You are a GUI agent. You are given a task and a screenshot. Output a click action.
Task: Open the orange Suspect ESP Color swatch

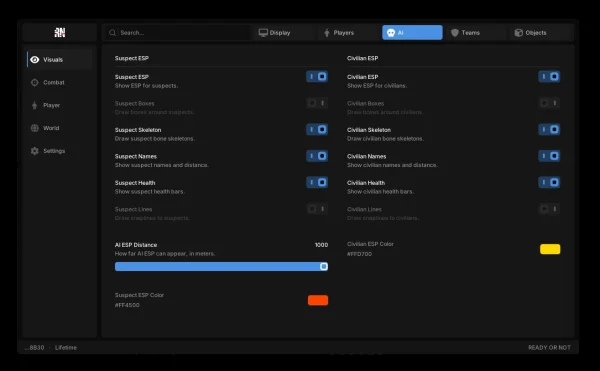pyautogui.click(x=318, y=300)
